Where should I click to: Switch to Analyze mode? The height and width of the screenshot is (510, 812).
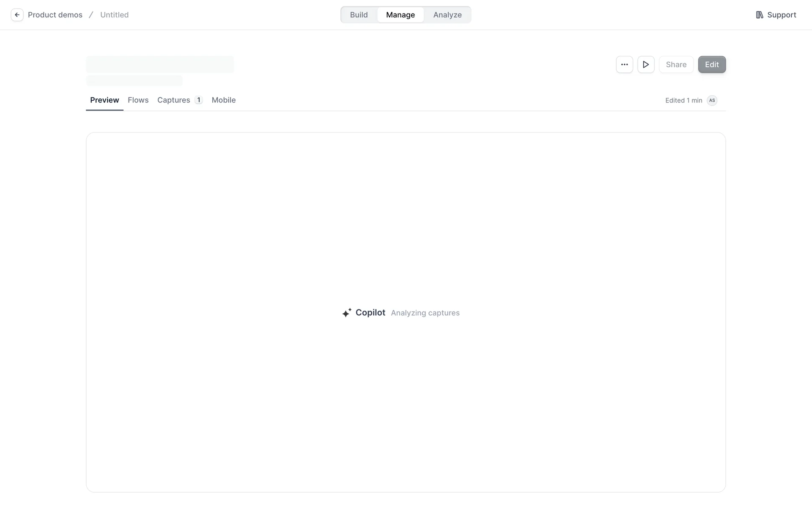point(447,15)
